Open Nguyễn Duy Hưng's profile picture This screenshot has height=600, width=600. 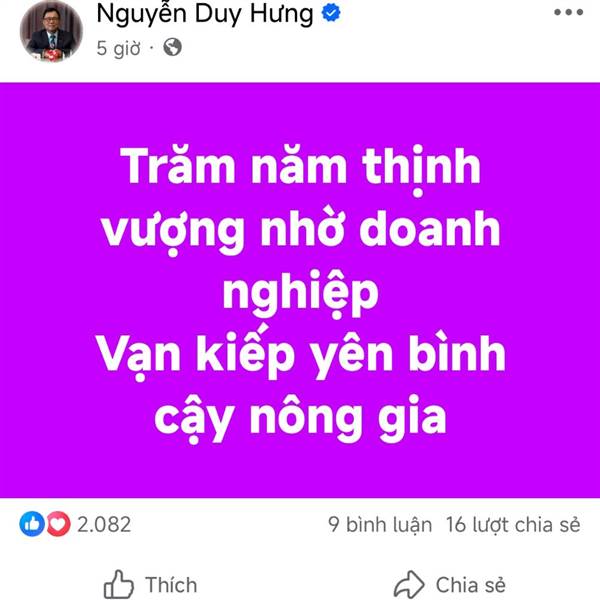click(x=51, y=30)
